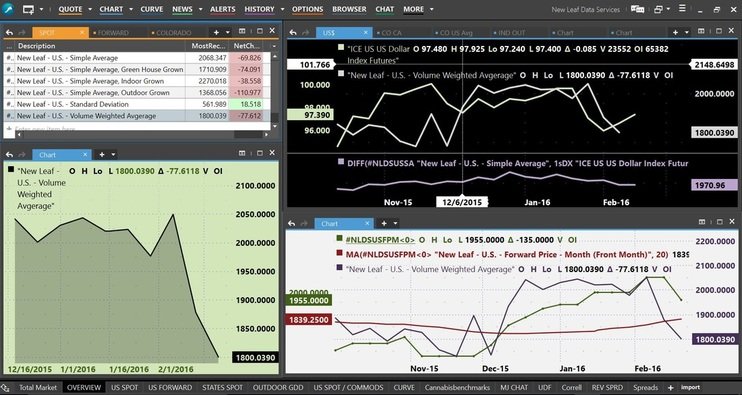The height and width of the screenshot is (395, 742).
Task: Click the plus icon next to the Spreads tab
Action: 670,388
